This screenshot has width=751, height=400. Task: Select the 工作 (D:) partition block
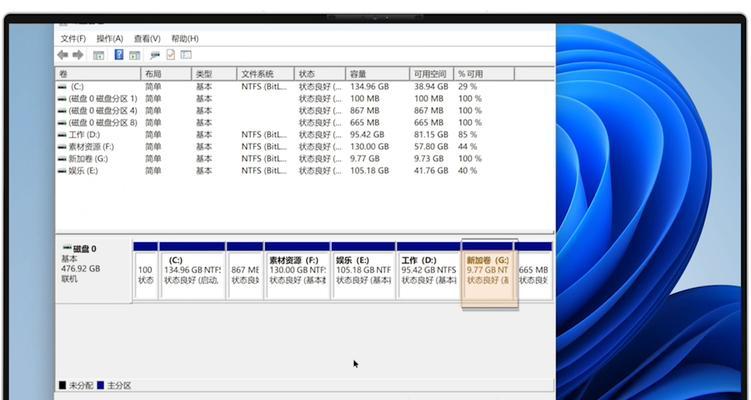(429, 271)
